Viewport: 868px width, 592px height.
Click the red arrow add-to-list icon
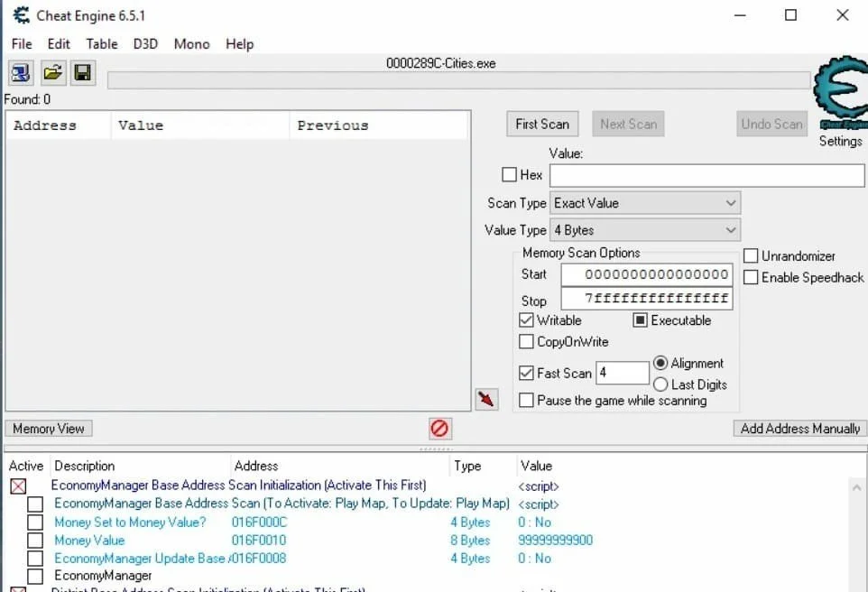(x=486, y=399)
